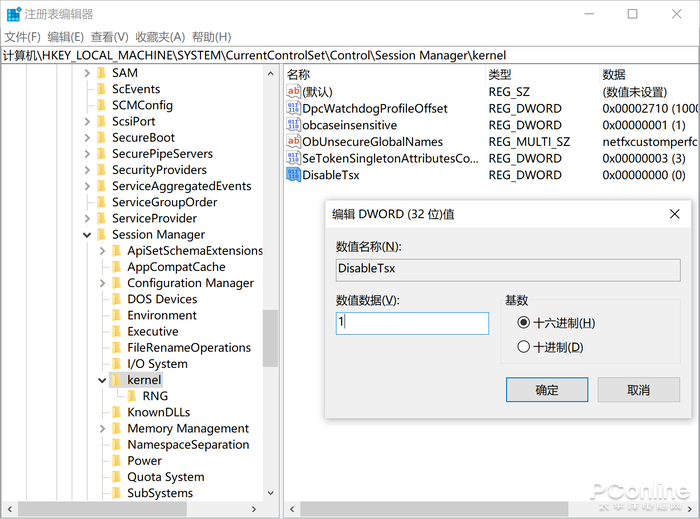Select the Environment folder icon
Screen dimensions: 700x519
[x=117, y=315]
